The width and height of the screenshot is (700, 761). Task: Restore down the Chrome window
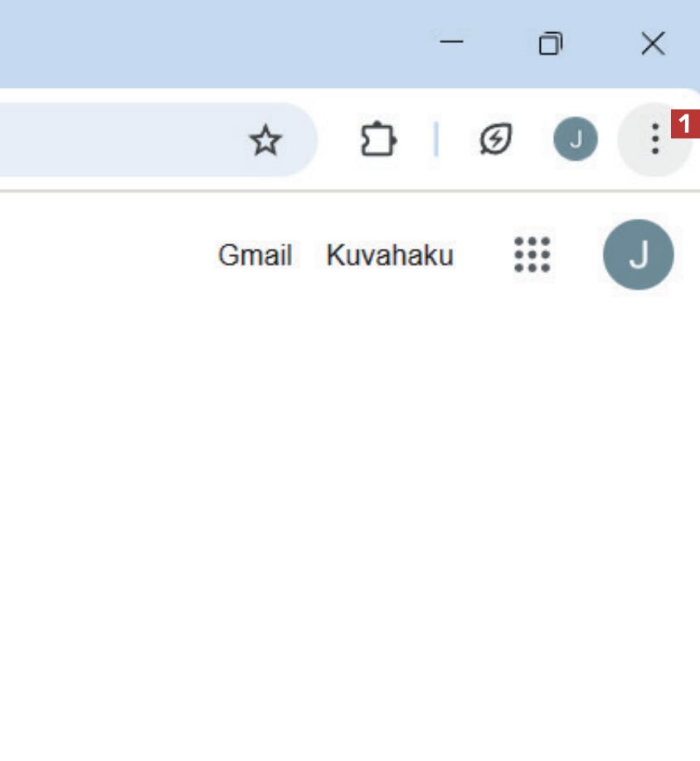[x=551, y=44]
